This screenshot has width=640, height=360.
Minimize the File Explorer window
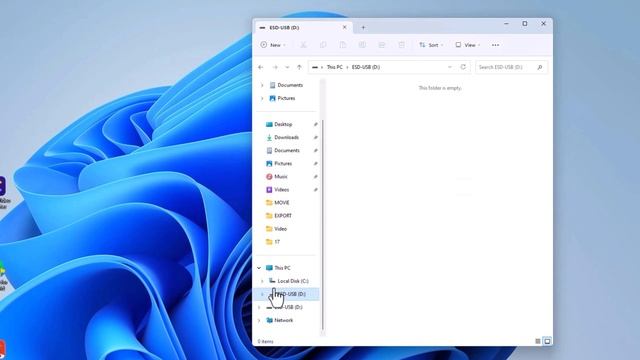[506, 24]
